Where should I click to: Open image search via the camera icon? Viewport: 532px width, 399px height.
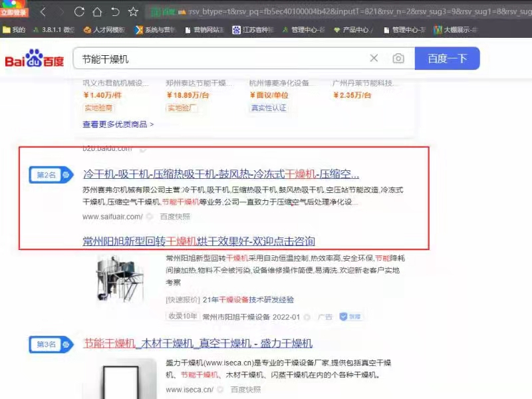coord(398,59)
